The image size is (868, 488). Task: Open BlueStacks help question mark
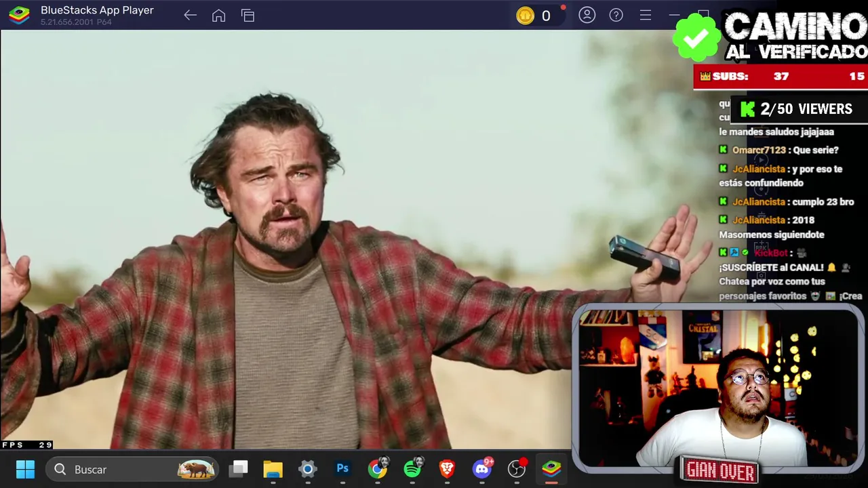coord(616,15)
